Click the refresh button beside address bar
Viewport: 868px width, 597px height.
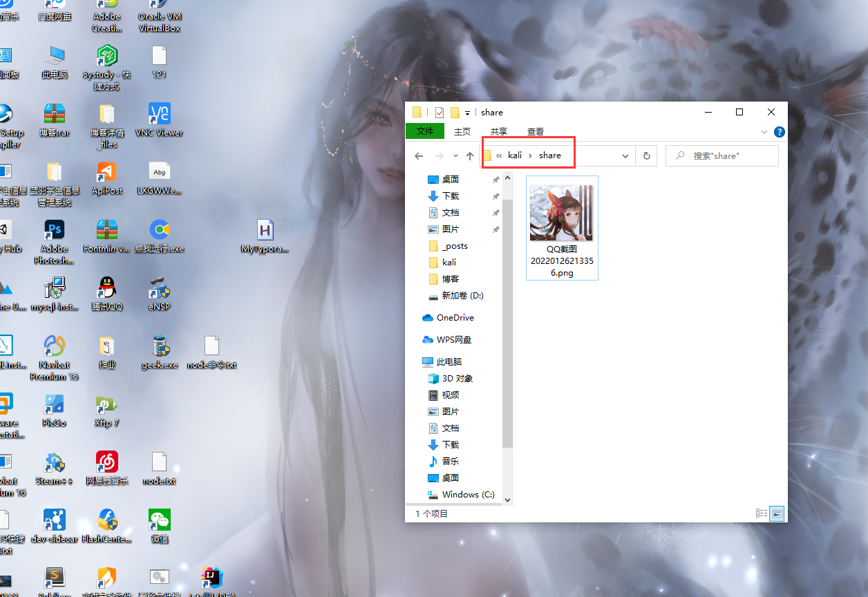(x=647, y=156)
